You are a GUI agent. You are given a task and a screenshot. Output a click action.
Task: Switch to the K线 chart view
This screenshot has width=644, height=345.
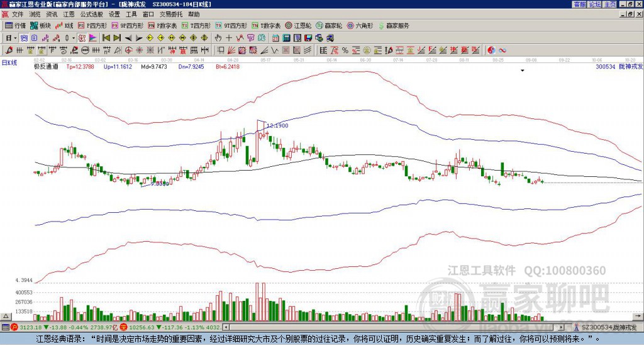(65, 25)
